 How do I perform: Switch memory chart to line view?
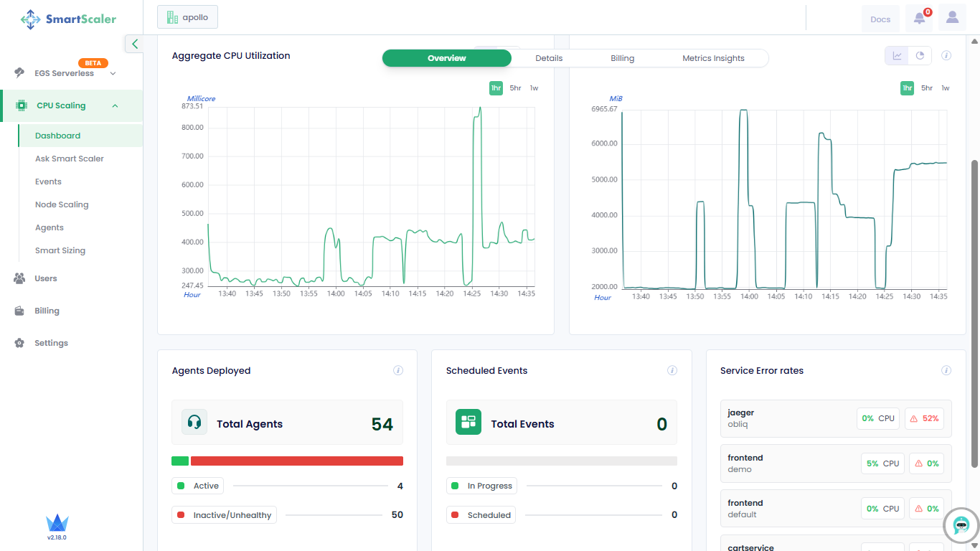pos(897,56)
